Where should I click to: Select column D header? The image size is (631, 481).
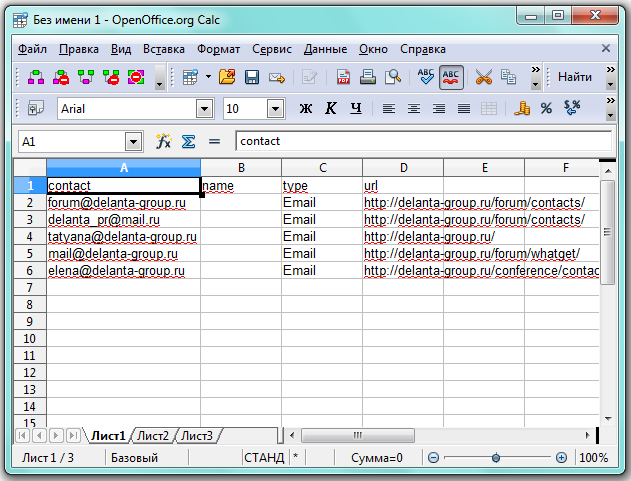tap(403, 167)
